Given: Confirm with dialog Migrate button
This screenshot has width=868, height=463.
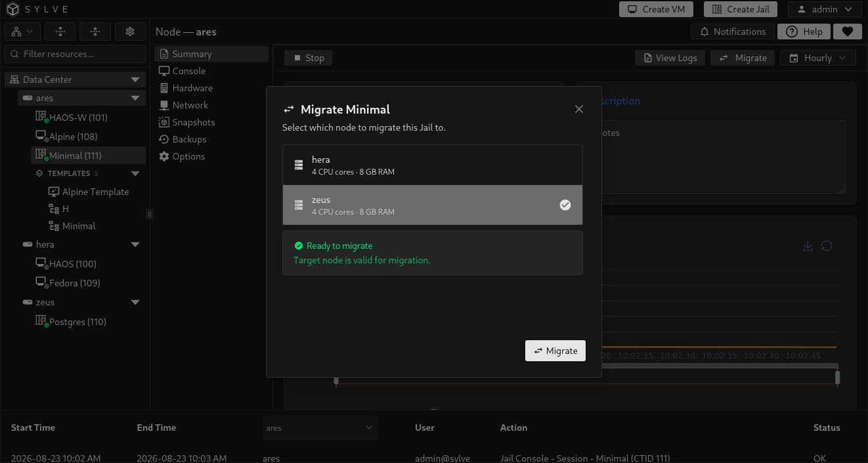Looking at the screenshot, I should pos(555,351).
